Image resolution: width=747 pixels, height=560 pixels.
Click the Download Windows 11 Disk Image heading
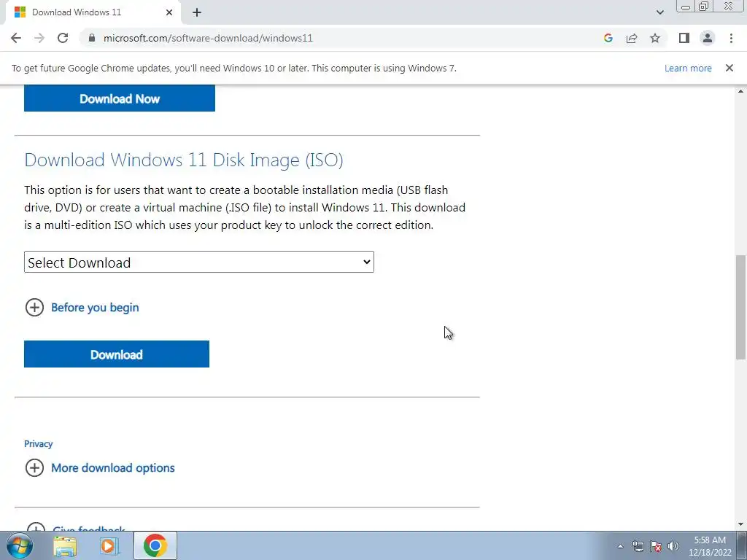(184, 160)
